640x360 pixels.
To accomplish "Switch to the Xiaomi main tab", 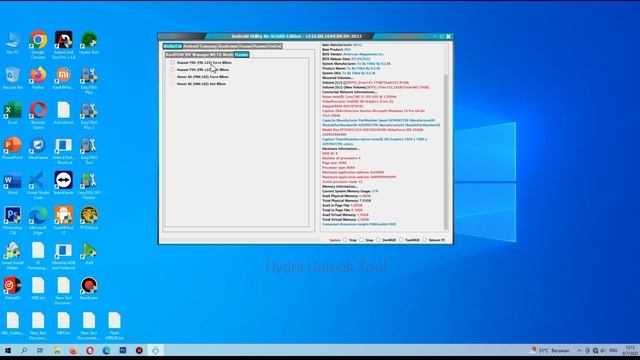I will click(245, 46).
